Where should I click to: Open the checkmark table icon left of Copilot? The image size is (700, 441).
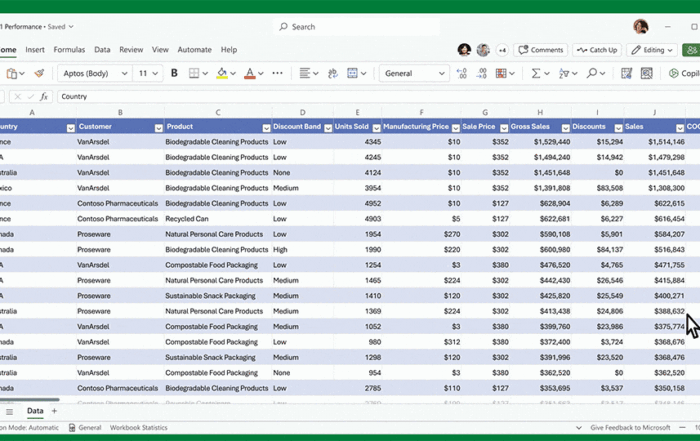pos(626,73)
